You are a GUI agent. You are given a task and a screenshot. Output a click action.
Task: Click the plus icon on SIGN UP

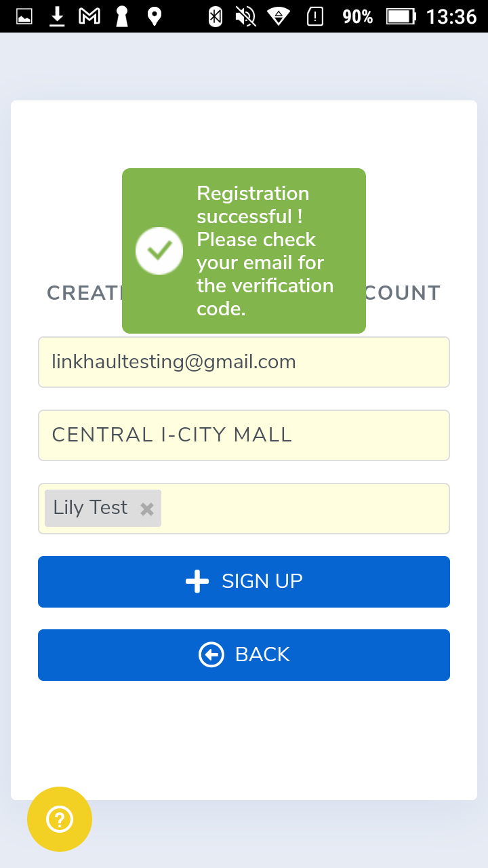pyautogui.click(x=197, y=582)
